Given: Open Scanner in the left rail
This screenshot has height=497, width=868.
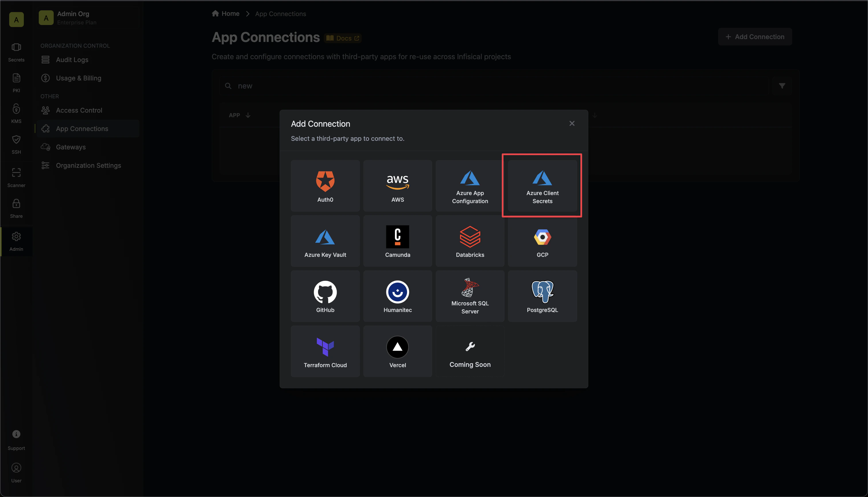Looking at the screenshot, I should 16,178.
